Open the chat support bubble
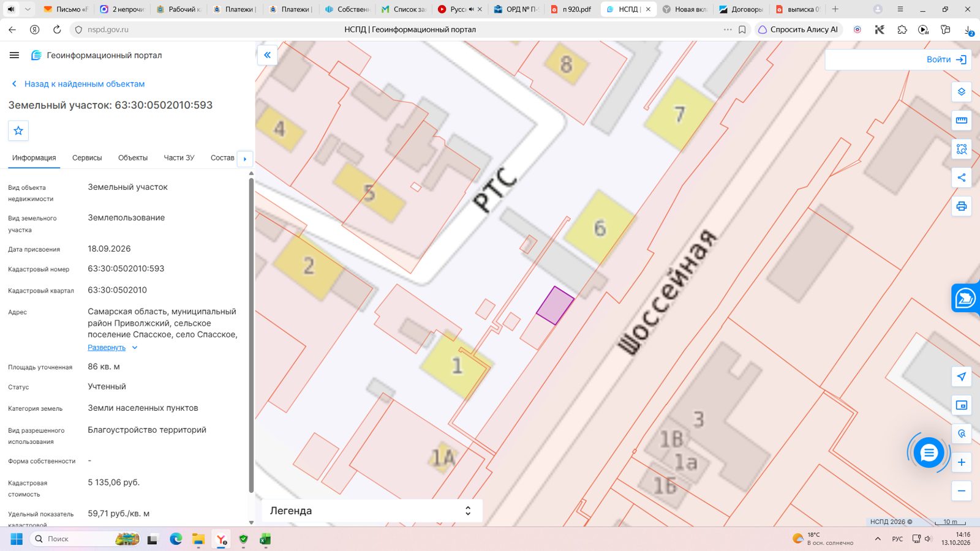980x551 pixels. (x=929, y=453)
